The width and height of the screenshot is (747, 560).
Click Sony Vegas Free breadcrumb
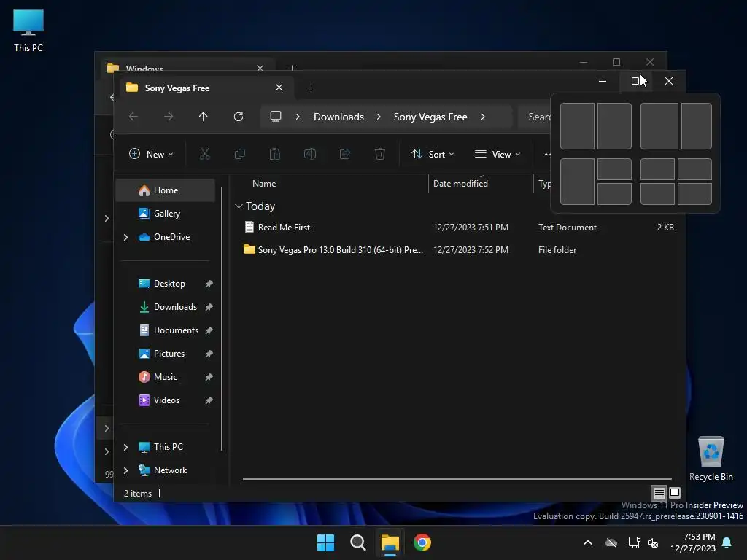[430, 117]
